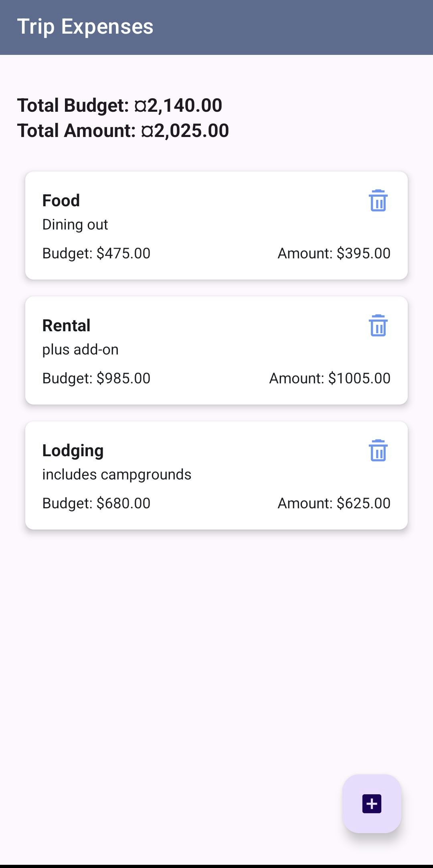
Task: Tap Rental Amount: $1005.00 text
Action: pyautogui.click(x=330, y=378)
